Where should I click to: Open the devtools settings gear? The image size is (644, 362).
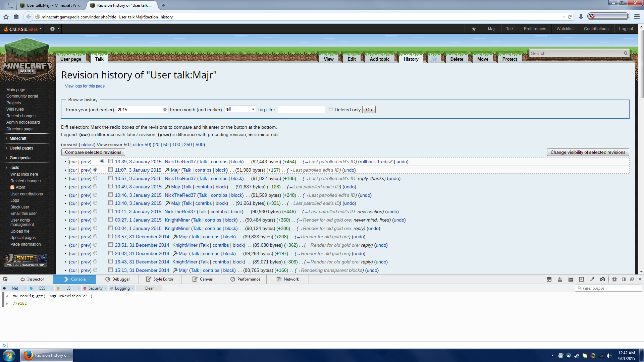(x=614, y=279)
